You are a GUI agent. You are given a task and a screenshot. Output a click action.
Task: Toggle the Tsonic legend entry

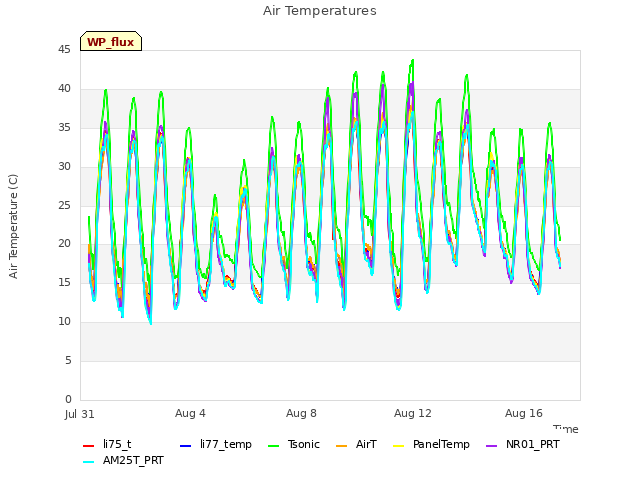[294, 444]
